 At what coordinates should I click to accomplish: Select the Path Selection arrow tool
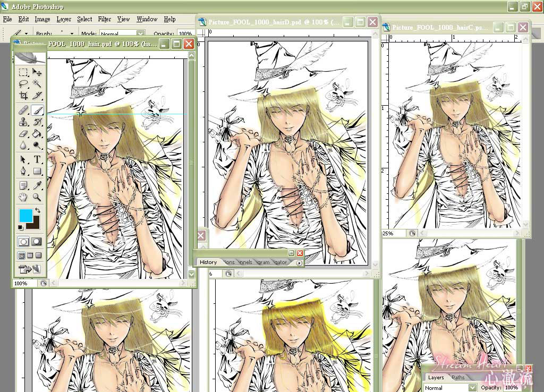[x=23, y=159]
